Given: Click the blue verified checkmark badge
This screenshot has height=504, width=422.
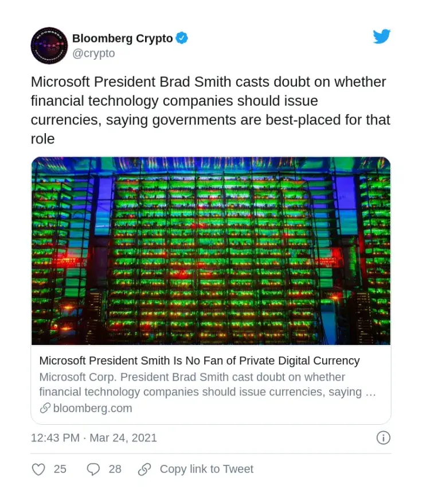Looking at the screenshot, I should pyautogui.click(x=181, y=38).
